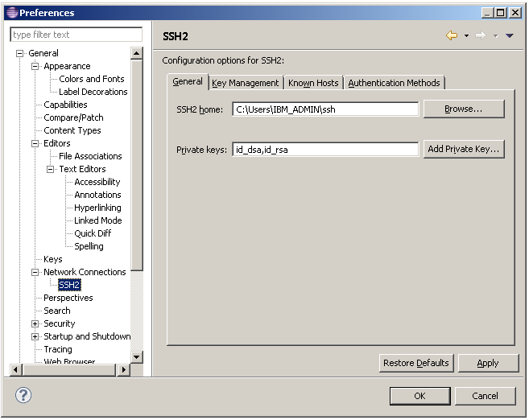Click the Browse... button

pos(463,109)
